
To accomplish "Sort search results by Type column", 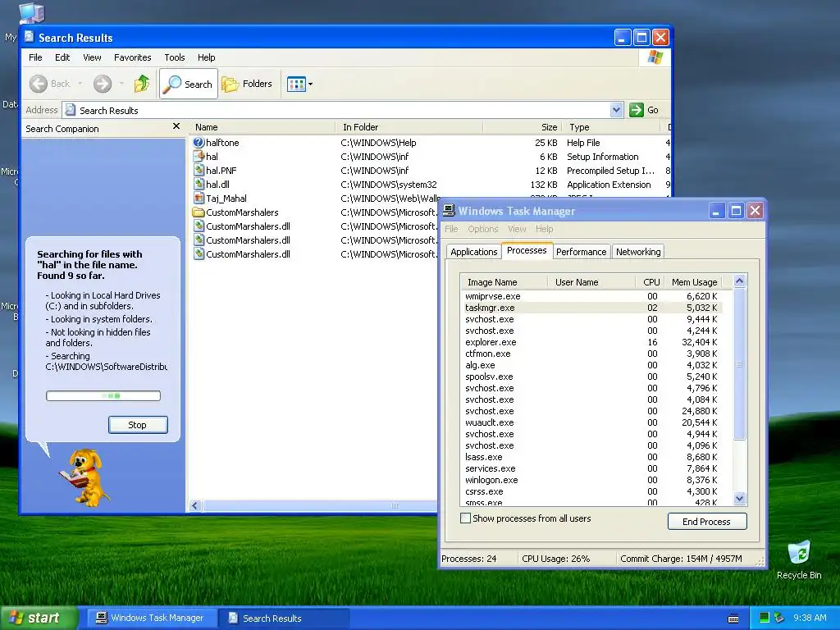I will [610, 127].
